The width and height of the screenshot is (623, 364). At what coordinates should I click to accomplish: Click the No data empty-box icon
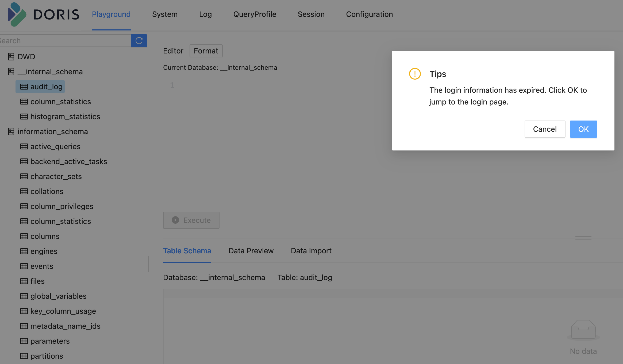[583, 330]
